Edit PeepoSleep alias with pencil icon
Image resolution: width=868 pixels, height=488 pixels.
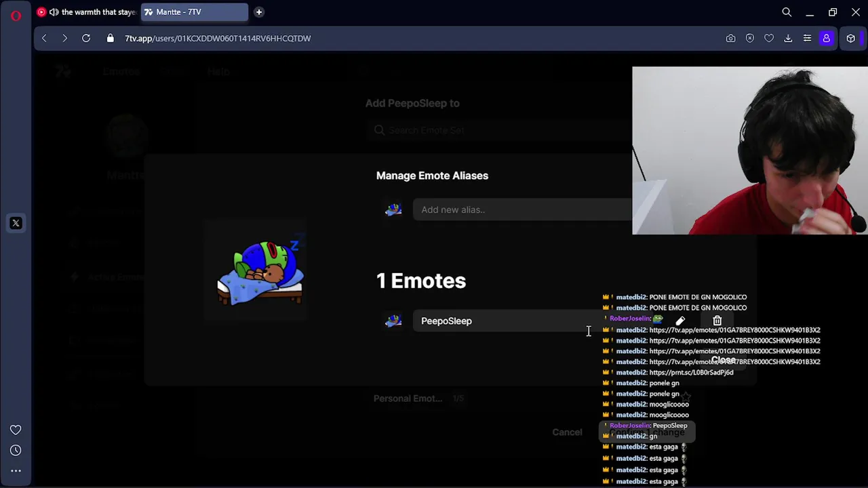(680, 321)
